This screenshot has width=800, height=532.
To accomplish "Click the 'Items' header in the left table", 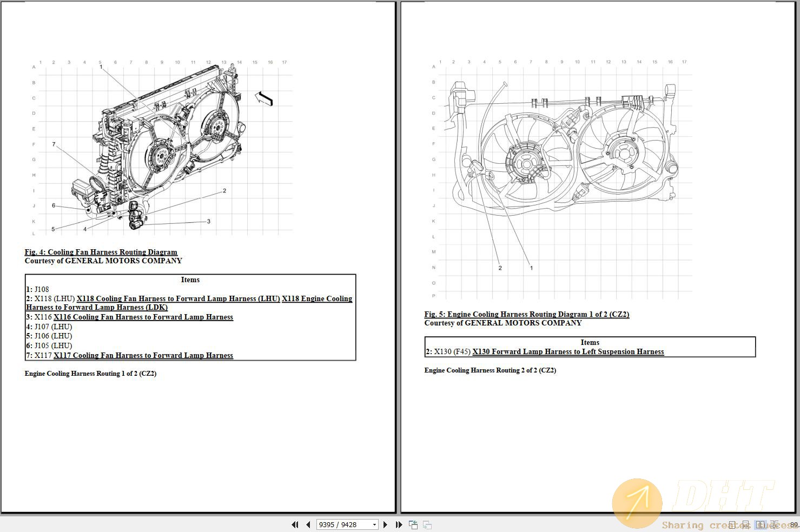I will [x=190, y=280].
